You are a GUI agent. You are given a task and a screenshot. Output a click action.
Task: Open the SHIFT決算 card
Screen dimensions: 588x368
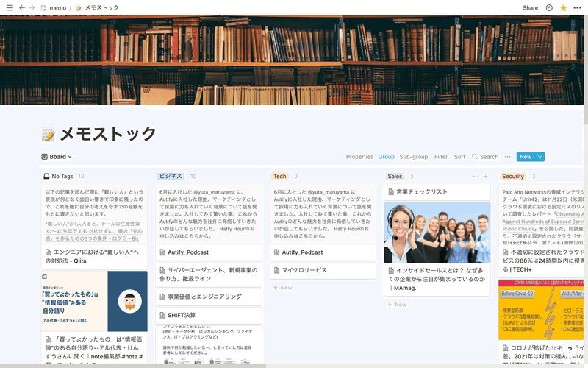[209, 316]
